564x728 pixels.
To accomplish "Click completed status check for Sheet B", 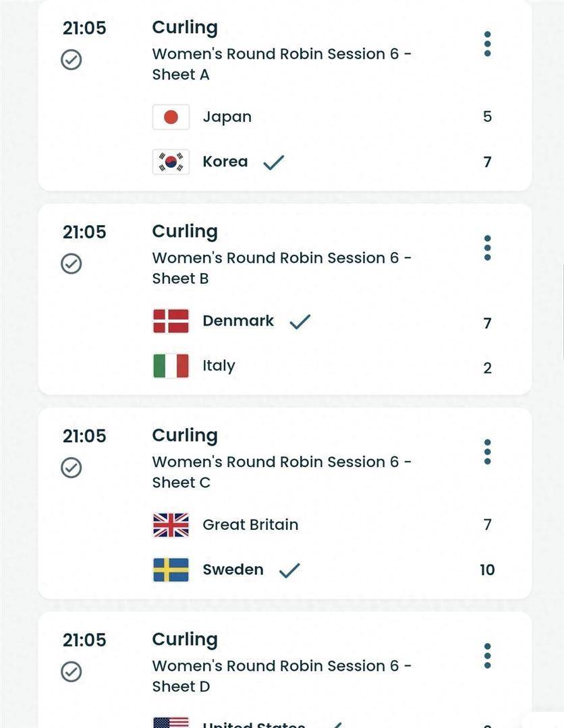I will (72, 264).
